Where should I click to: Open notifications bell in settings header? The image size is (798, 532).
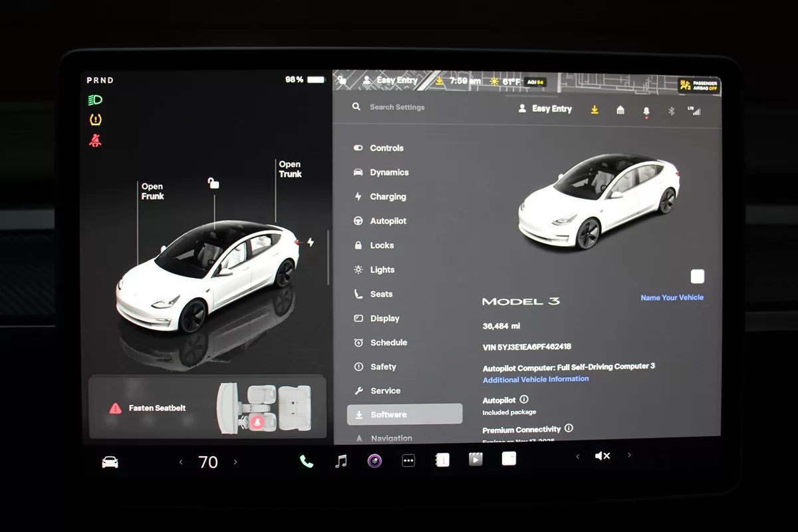(x=646, y=110)
